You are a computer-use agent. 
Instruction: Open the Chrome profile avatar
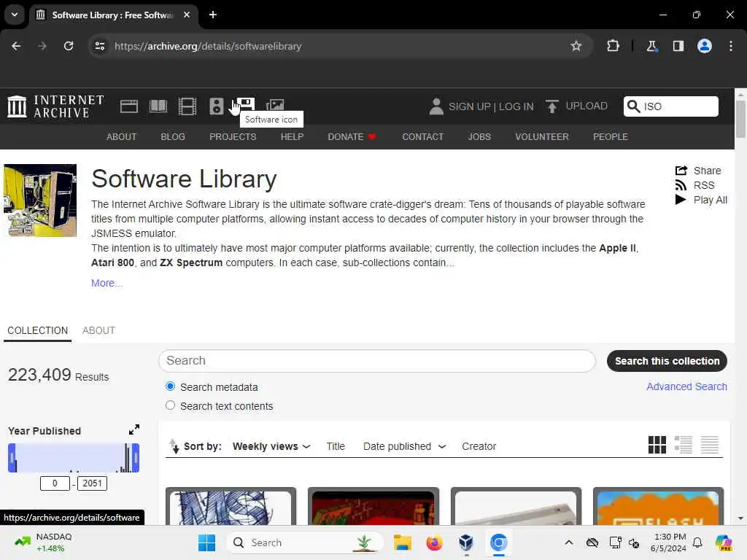click(705, 46)
